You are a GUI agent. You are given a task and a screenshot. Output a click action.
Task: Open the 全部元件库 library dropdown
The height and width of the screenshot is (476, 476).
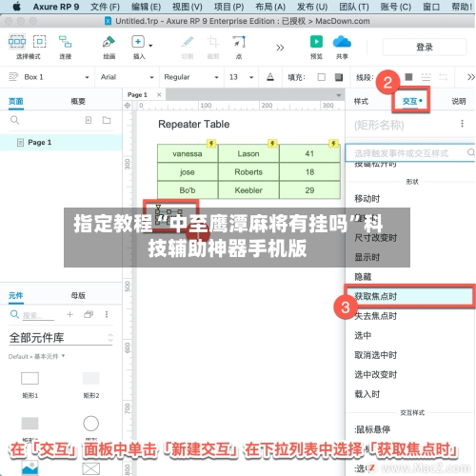[61, 338]
